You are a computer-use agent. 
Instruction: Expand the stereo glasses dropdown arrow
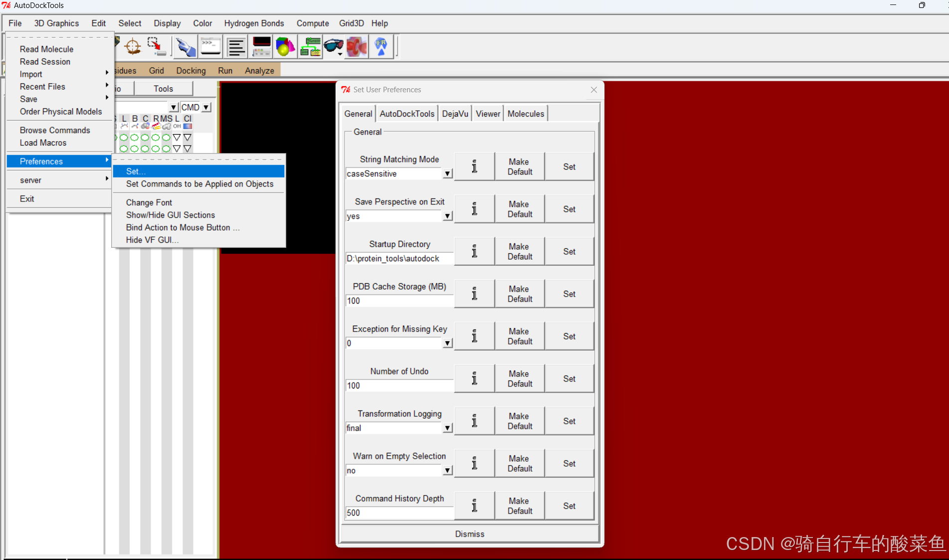point(340,54)
